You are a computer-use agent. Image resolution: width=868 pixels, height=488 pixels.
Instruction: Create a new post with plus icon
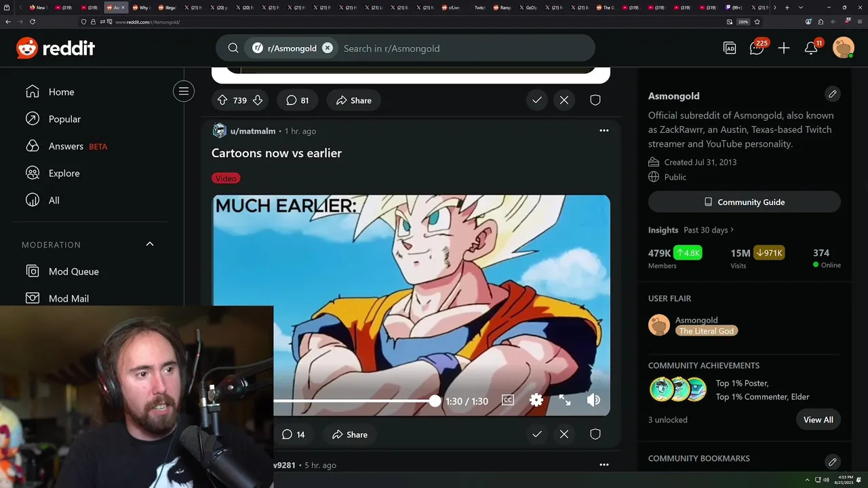784,48
